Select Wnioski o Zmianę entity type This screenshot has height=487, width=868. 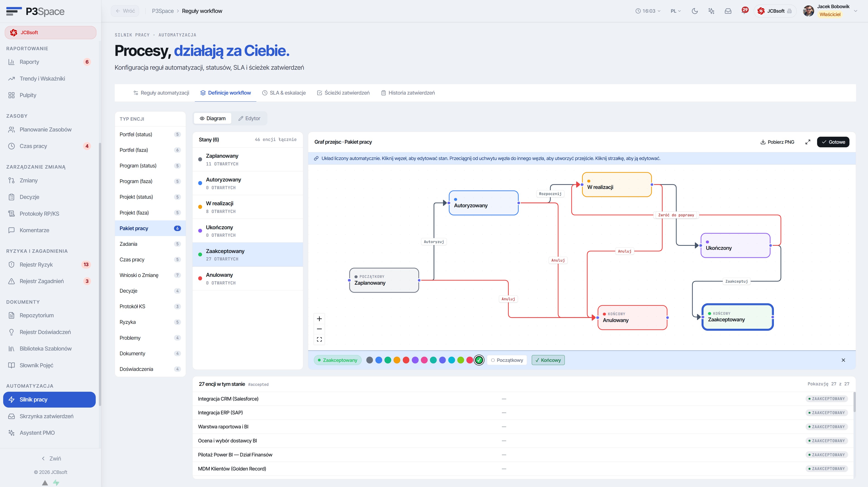point(150,275)
